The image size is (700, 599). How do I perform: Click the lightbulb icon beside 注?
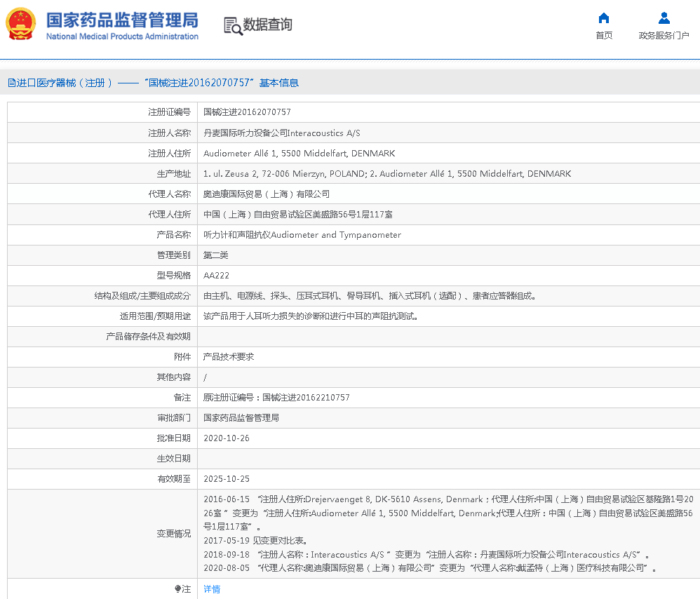[178, 589]
